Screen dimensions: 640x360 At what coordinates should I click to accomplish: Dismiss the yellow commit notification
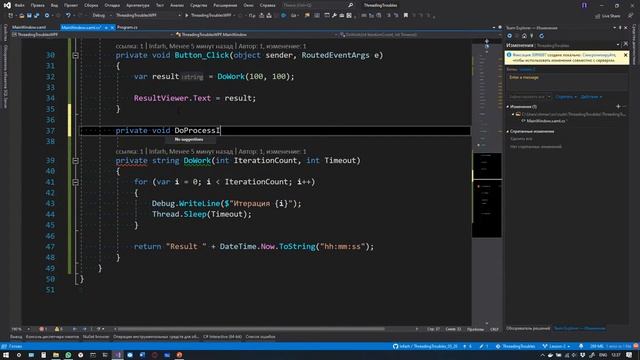pyautogui.click(x=625, y=55)
